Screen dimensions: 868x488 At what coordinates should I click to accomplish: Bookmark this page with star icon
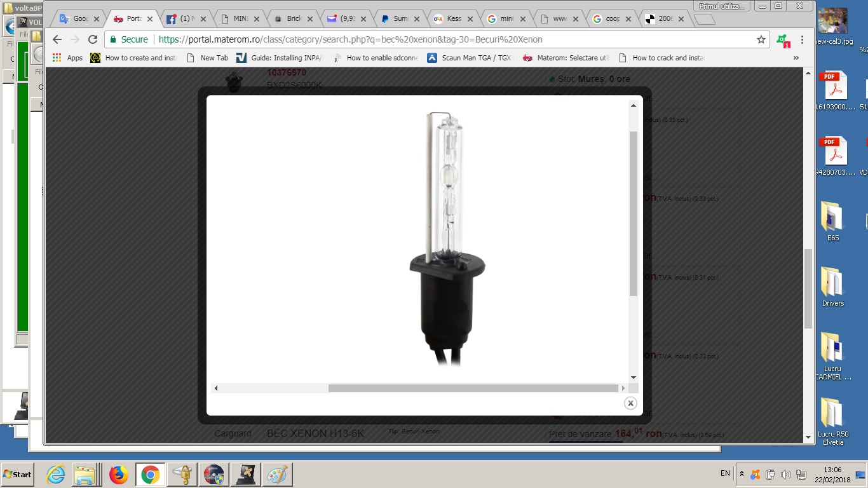[x=761, y=39]
